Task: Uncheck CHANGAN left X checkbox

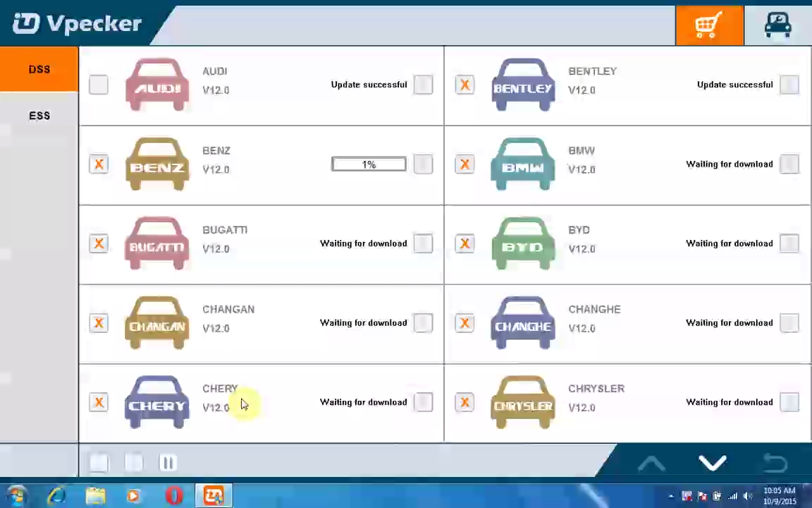Action: click(x=99, y=322)
